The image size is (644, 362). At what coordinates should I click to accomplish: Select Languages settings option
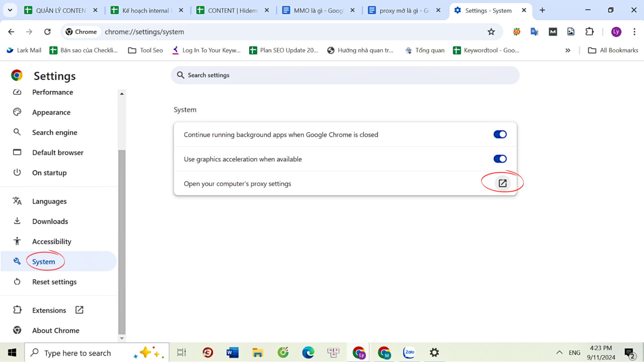(50, 201)
